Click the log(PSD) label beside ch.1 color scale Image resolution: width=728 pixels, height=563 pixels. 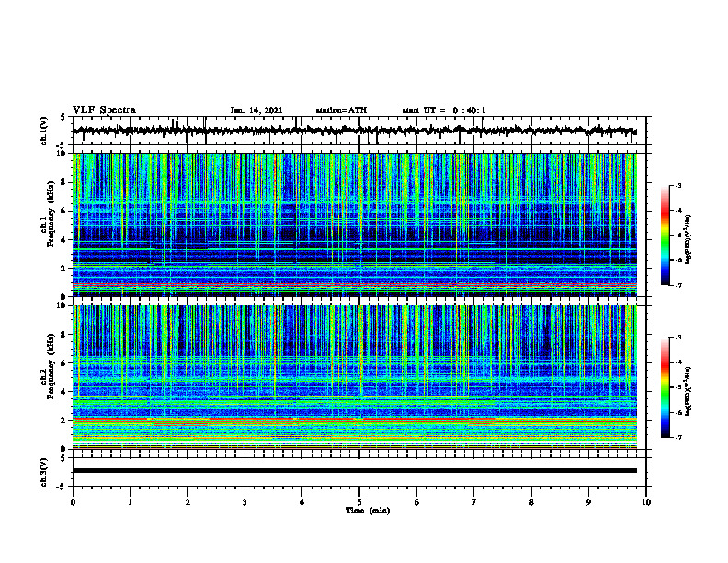tap(688, 239)
